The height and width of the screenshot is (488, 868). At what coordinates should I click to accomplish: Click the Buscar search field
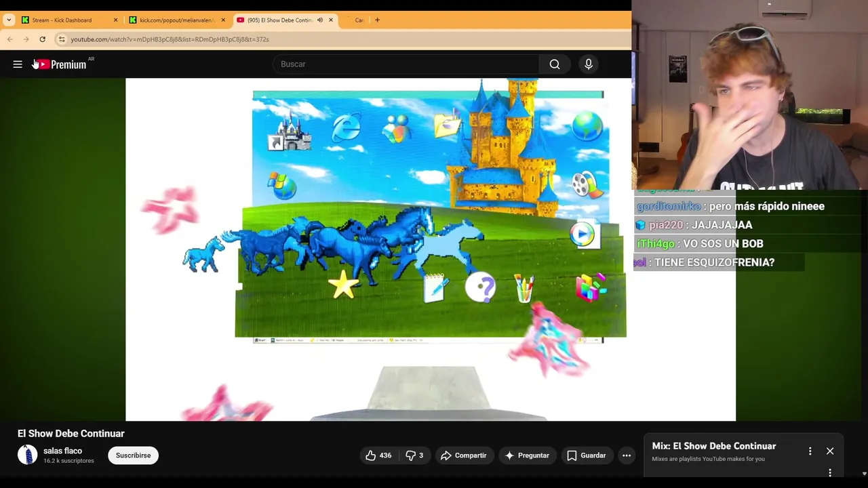pos(406,64)
